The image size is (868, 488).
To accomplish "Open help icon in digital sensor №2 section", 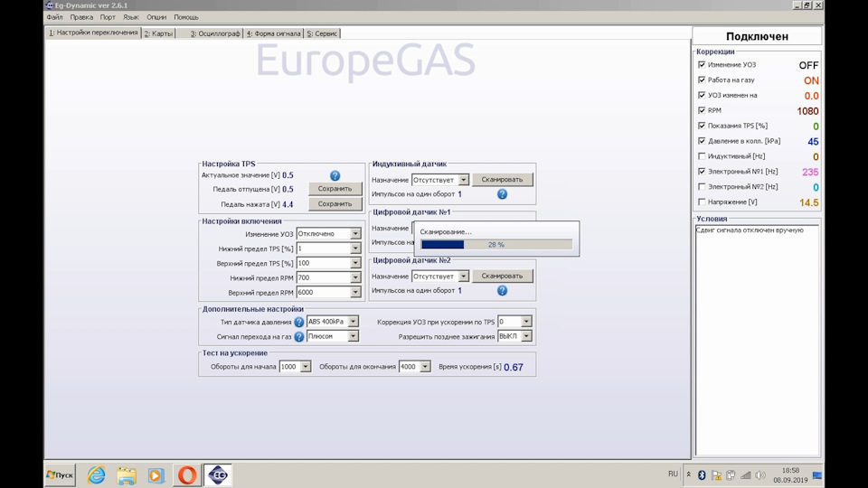I will [x=502, y=290].
